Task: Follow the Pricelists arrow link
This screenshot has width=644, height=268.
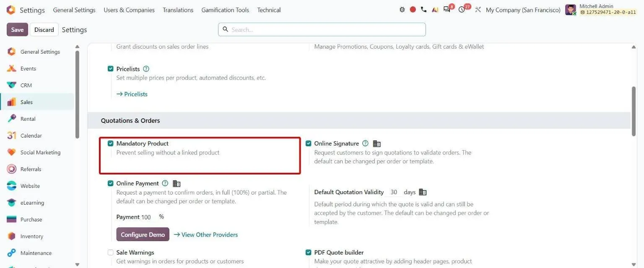Action: [132, 94]
